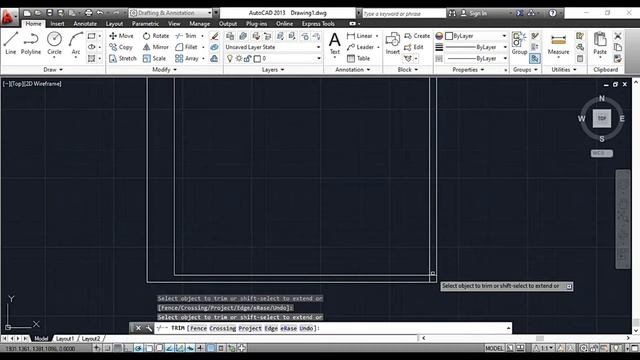Image resolution: width=640 pixels, height=360 pixels.
Task: Switch to the Layout2 tab
Action: click(x=91, y=339)
